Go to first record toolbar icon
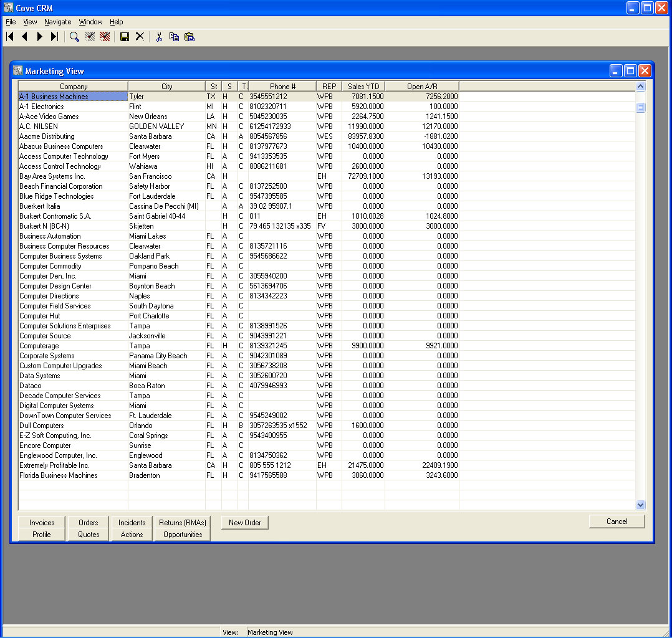Image resolution: width=672 pixels, height=638 pixels. point(10,37)
